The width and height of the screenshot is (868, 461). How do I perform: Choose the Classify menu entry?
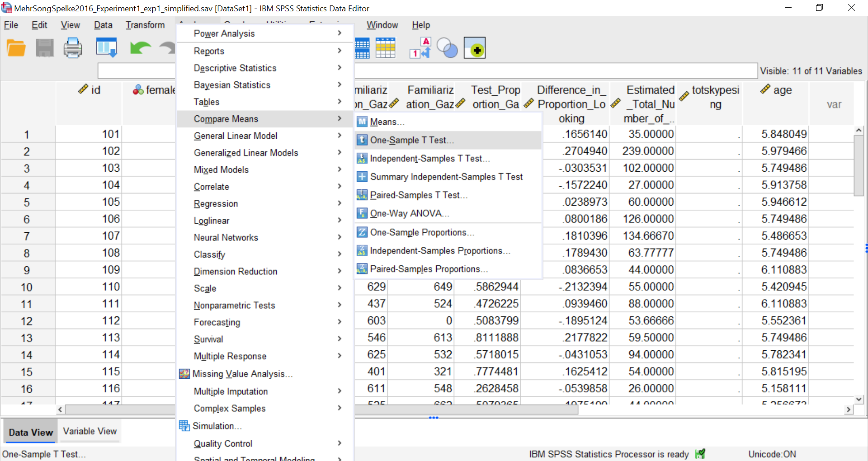click(264, 254)
